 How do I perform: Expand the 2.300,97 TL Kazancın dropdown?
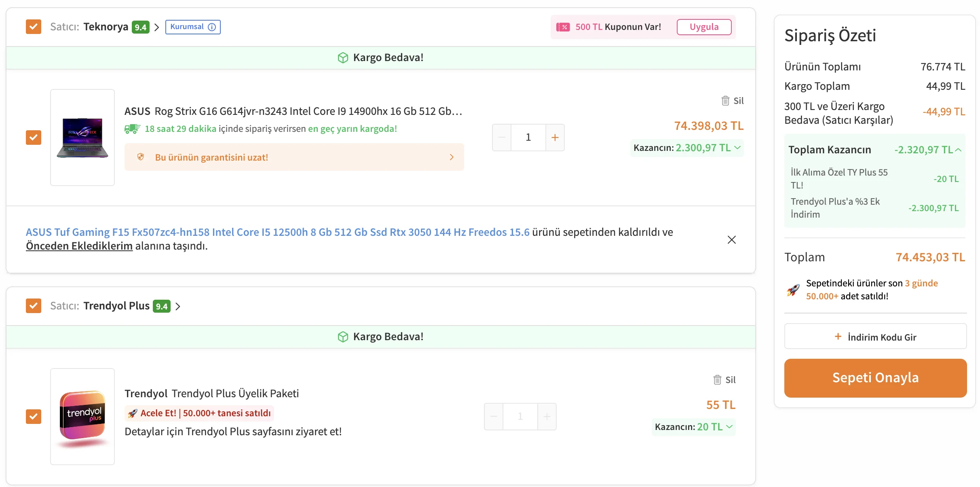pyautogui.click(x=737, y=148)
